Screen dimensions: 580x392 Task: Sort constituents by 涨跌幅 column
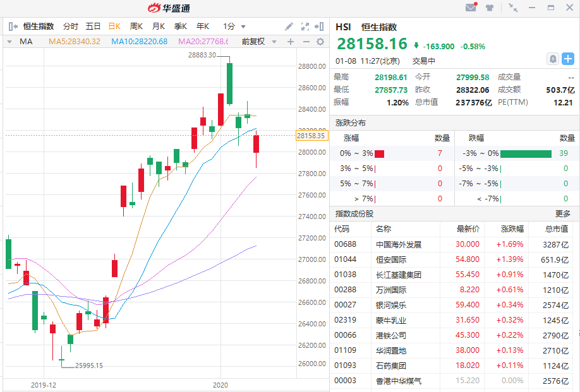click(x=512, y=229)
